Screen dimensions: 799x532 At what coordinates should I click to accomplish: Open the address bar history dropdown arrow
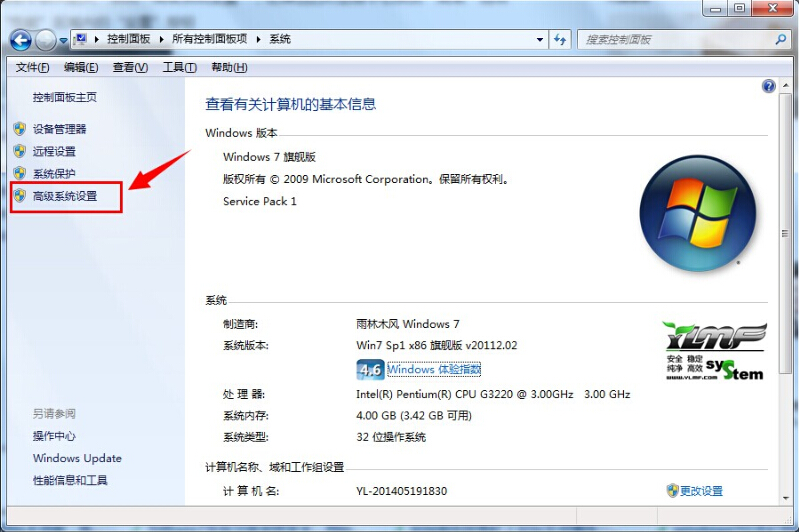pyautogui.click(x=539, y=39)
